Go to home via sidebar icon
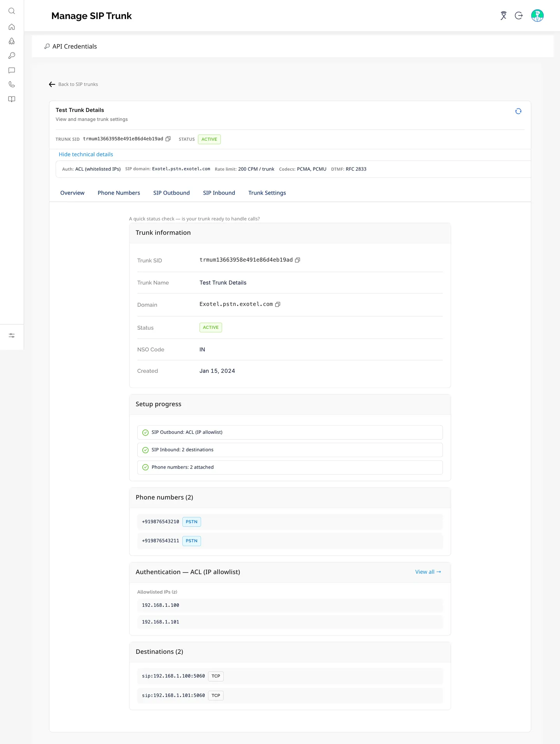Image resolution: width=560 pixels, height=744 pixels. click(x=12, y=27)
